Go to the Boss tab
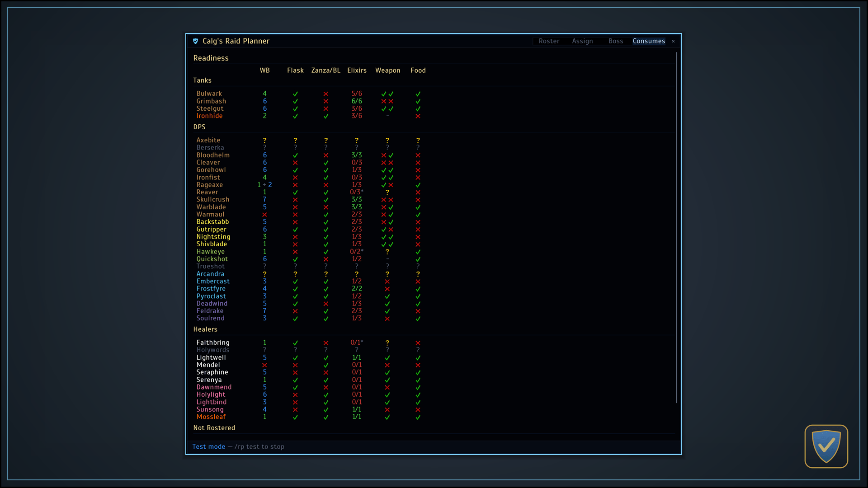The width and height of the screenshot is (868, 488). point(616,41)
